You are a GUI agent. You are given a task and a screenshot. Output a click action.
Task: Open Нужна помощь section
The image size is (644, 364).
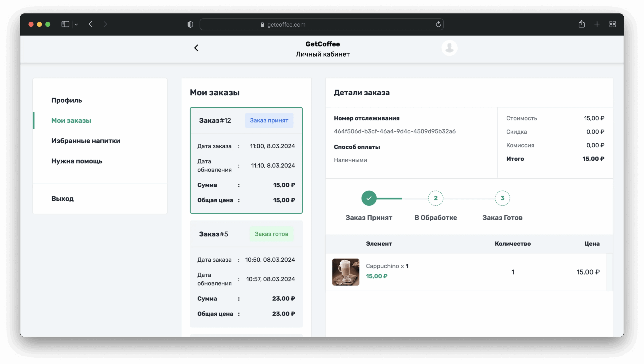(77, 161)
